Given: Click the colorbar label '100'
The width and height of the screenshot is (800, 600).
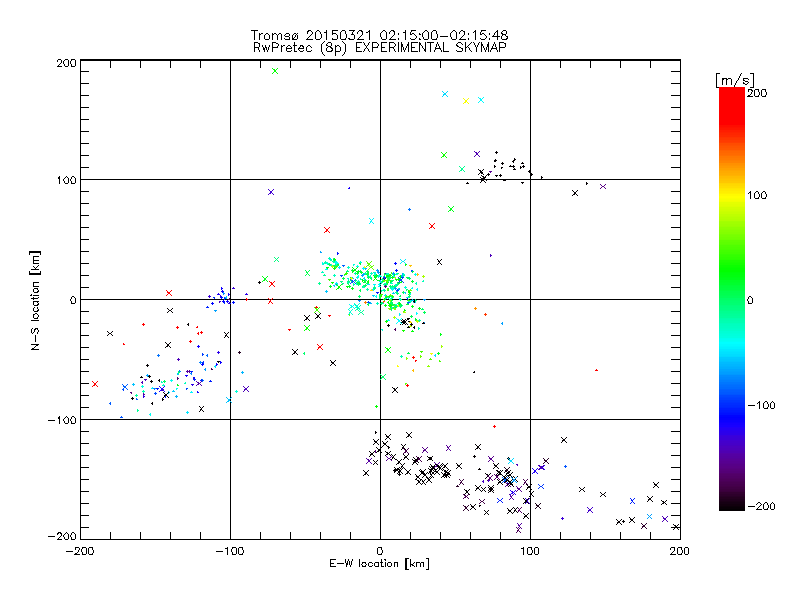Looking at the screenshot, I should pos(757,195).
